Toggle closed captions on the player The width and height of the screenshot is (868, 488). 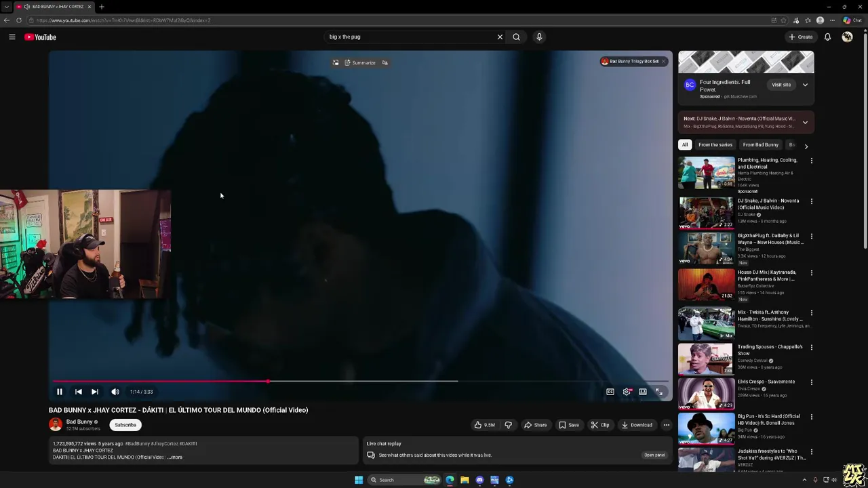pyautogui.click(x=610, y=391)
